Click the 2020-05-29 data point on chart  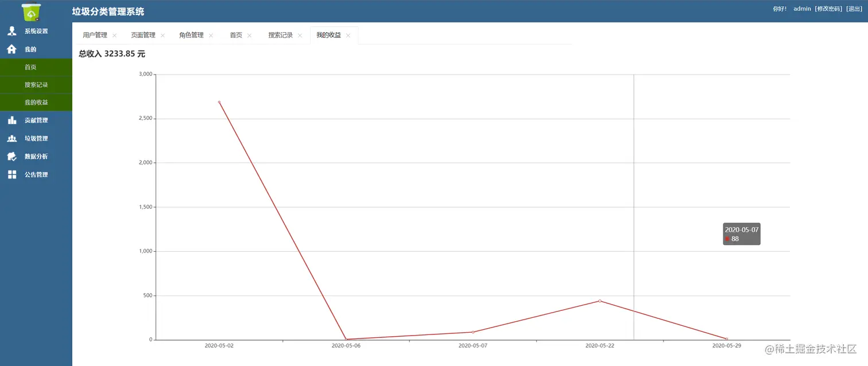[x=727, y=338]
